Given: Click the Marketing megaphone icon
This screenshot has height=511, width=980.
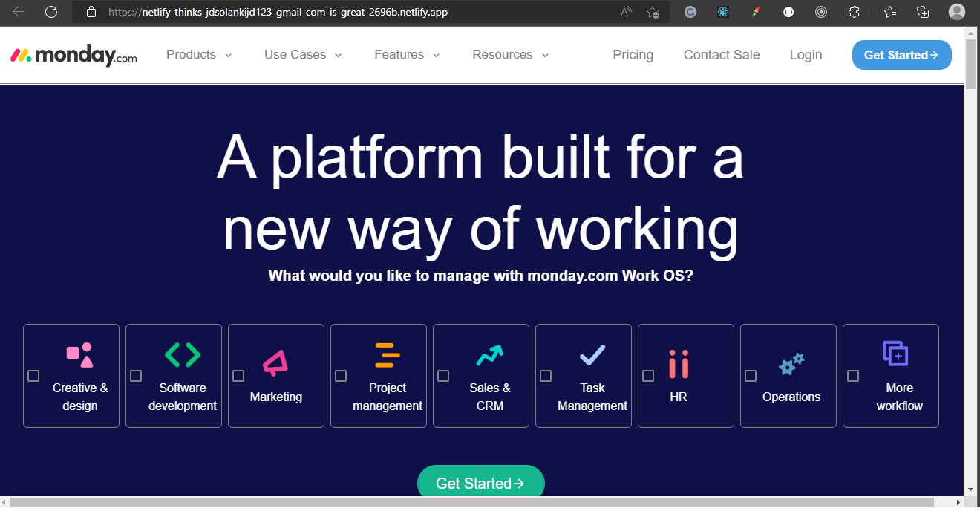Looking at the screenshot, I should coord(276,355).
